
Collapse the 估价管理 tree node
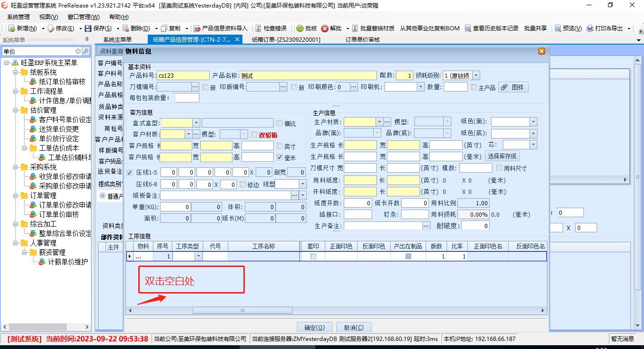15,110
